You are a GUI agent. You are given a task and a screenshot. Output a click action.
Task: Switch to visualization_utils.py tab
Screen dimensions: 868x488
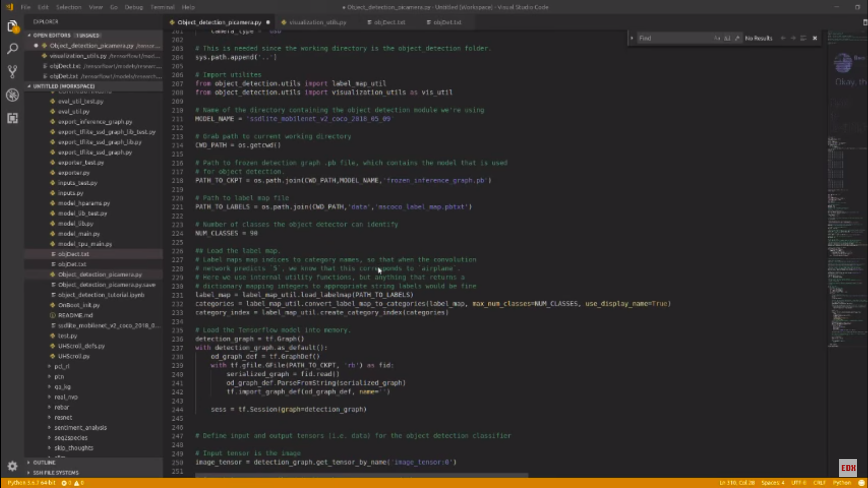point(317,22)
